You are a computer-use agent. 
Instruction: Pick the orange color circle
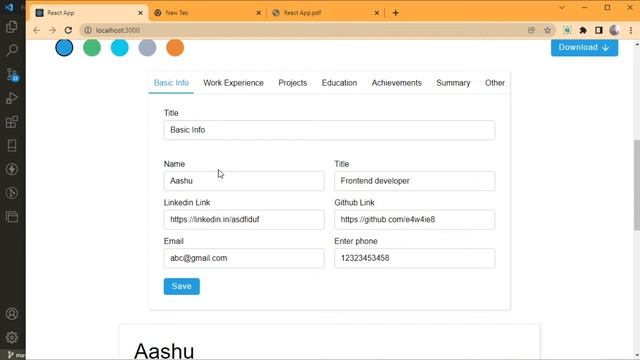pos(175,48)
